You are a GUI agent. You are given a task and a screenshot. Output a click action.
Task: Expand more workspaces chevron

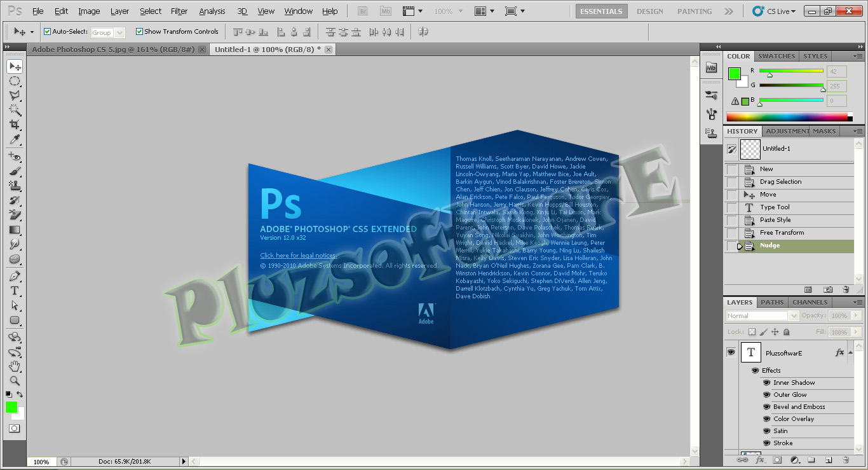(x=729, y=11)
